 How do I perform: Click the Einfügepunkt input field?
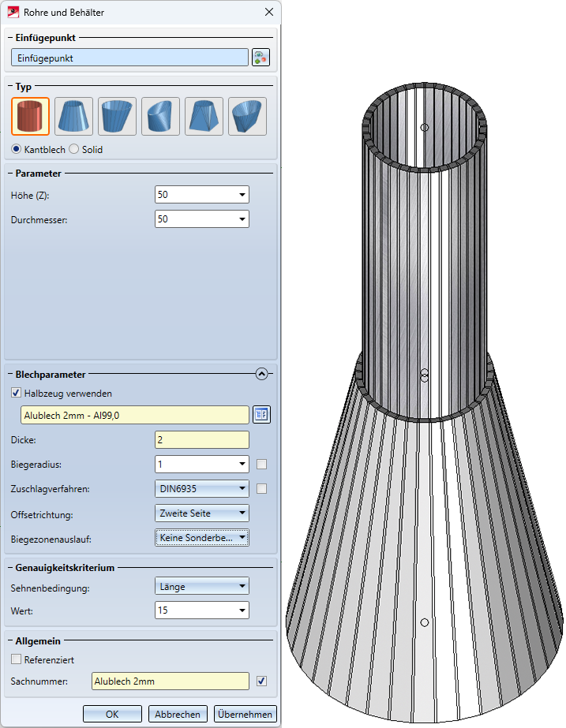coord(129,58)
